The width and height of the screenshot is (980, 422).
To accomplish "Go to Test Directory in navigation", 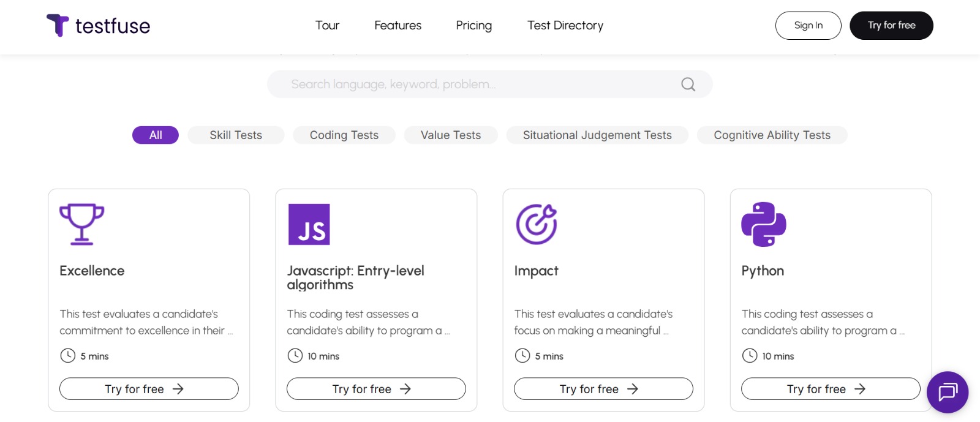I will point(565,26).
